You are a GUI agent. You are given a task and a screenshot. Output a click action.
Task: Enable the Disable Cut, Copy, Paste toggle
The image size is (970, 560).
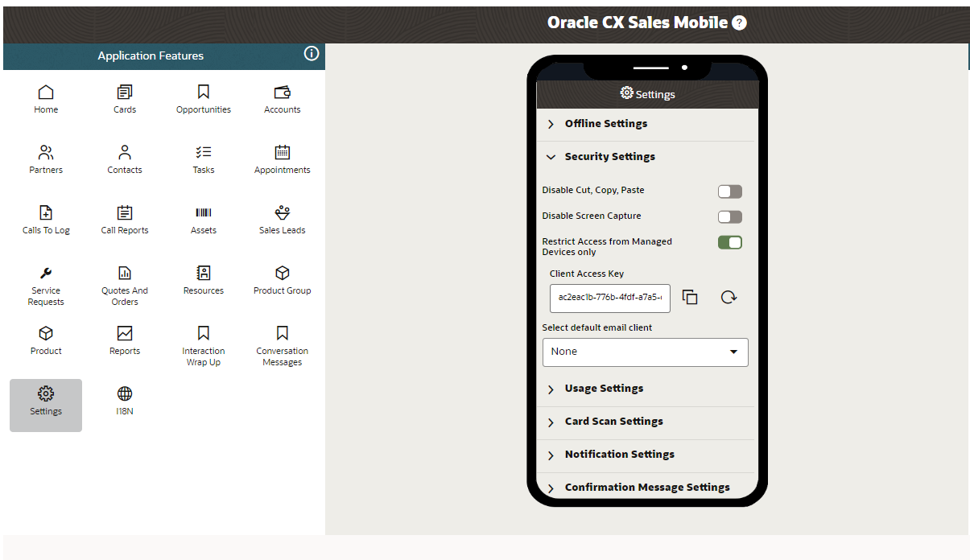coord(730,191)
